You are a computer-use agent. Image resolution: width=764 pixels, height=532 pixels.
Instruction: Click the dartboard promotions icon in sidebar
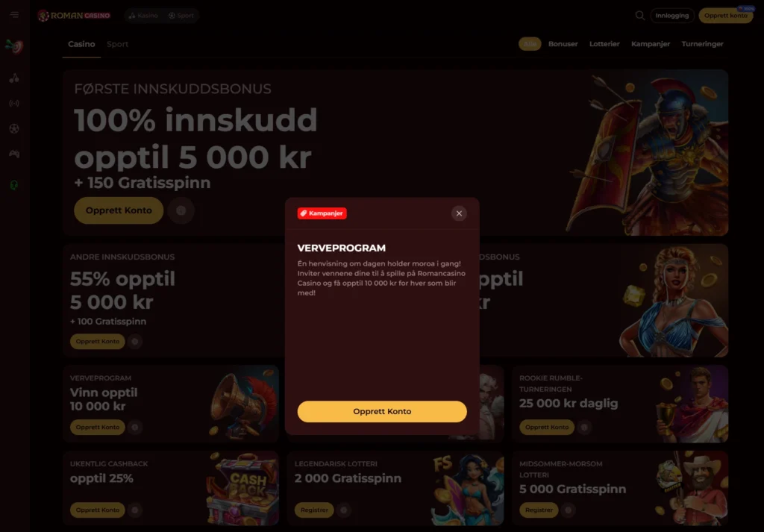[14, 46]
